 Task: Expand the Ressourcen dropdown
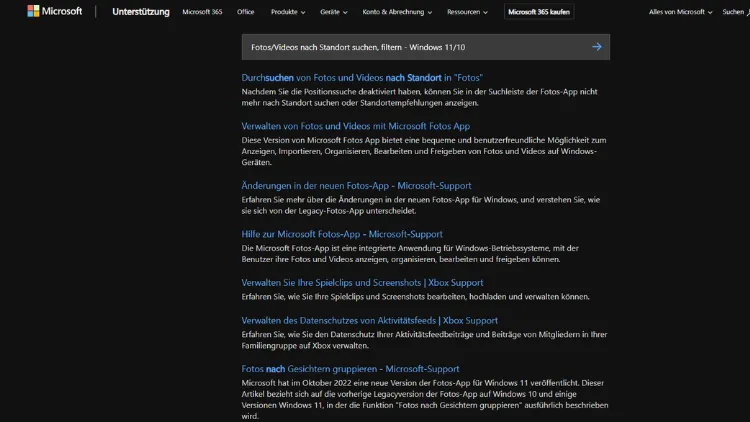click(x=467, y=12)
